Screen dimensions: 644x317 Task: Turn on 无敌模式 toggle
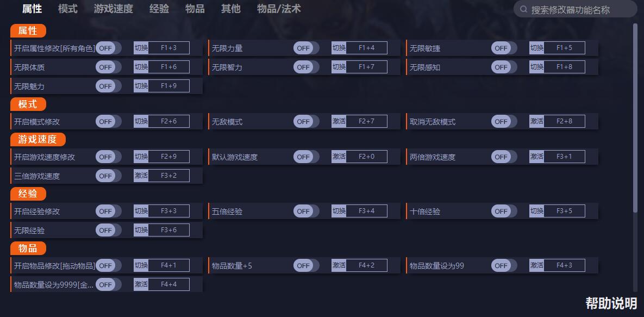pos(306,121)
